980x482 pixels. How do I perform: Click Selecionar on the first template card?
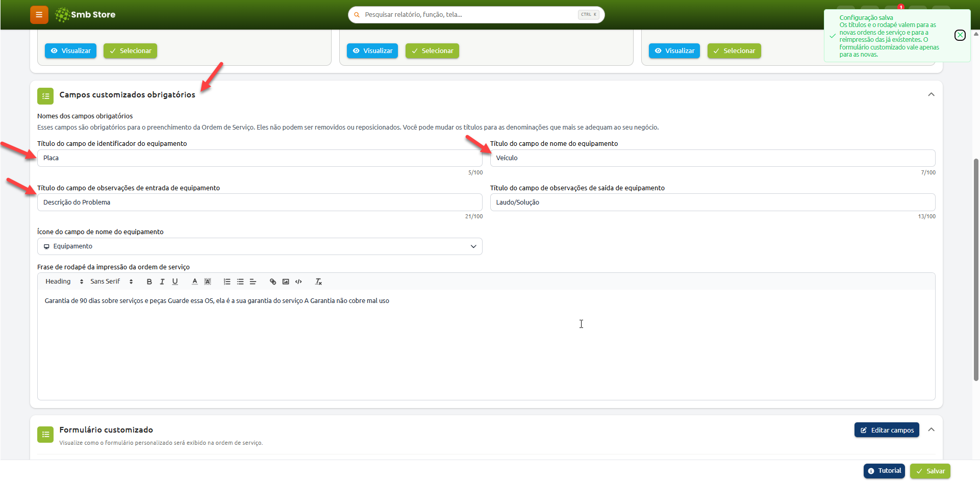pos(130,51)
